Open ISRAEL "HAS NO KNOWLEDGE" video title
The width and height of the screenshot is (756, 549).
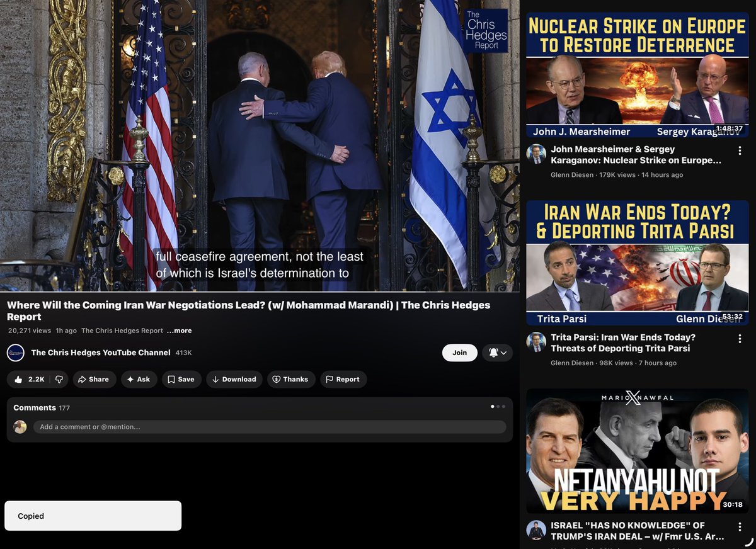(x=638, y=531)
